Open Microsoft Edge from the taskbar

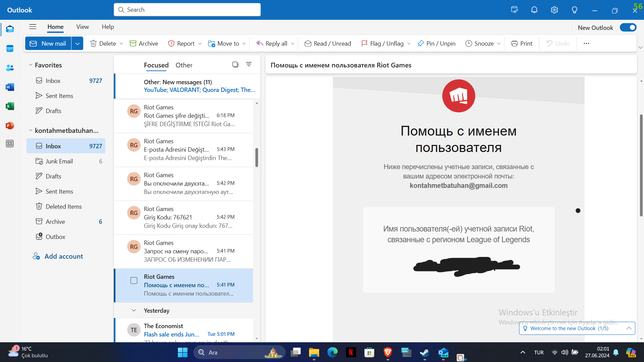[x=332, y=352]
